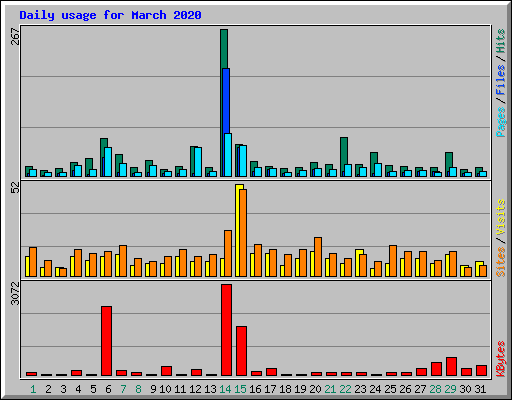Select day label 21 on the axis
512x400 pixels.
(330, 389)
